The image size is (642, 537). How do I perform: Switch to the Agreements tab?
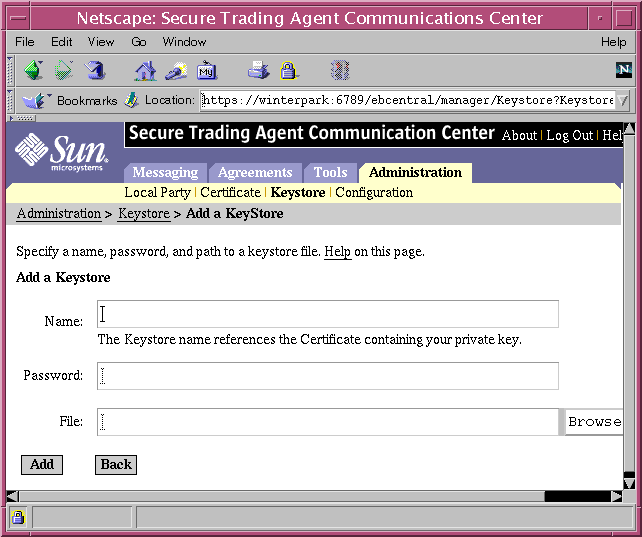pyautogui.click(x=255, y=172)
